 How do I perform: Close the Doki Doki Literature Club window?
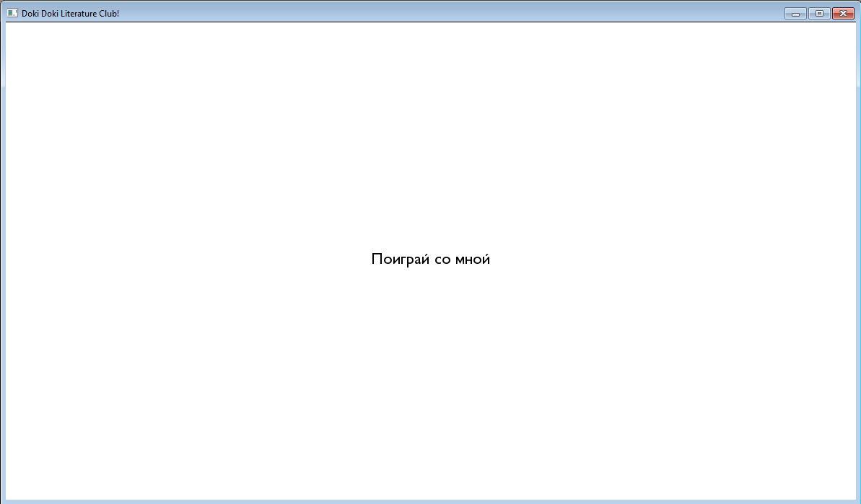[844, 14]
